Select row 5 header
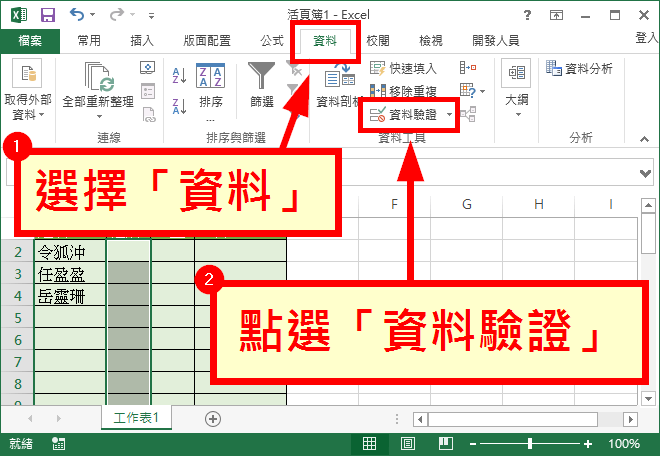660x456 pixels. [x=17, y=317]
